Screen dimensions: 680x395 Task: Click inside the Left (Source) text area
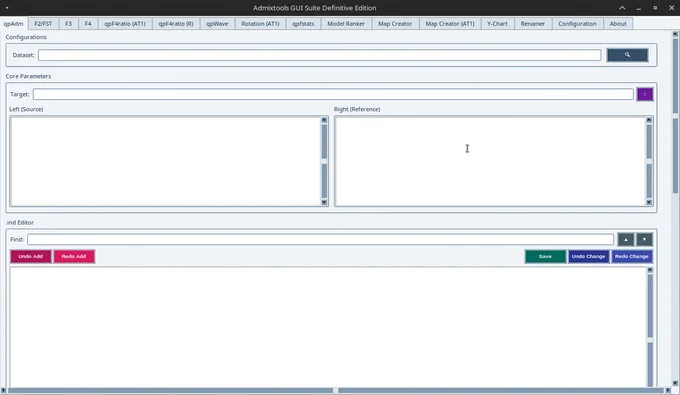(165, 161)
